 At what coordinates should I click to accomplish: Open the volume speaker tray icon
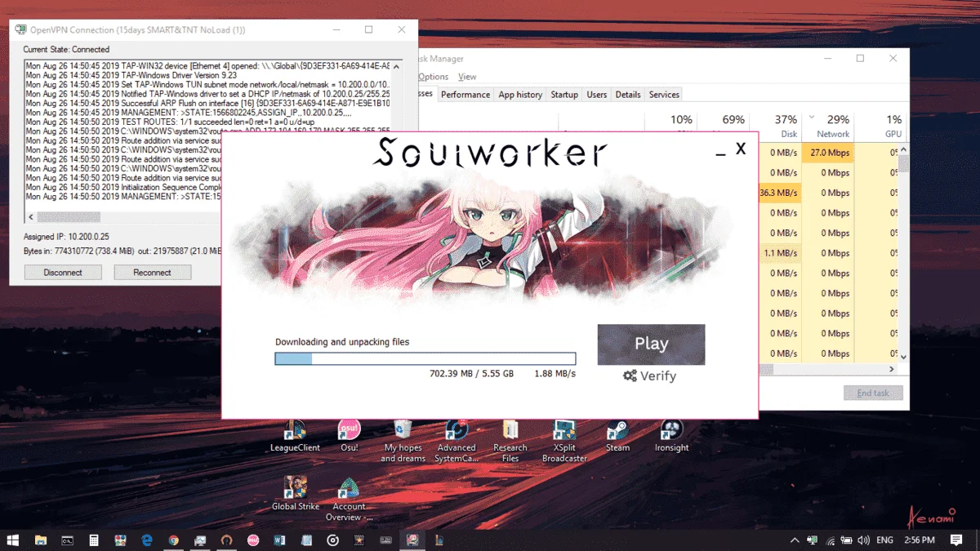pos(864,540)
